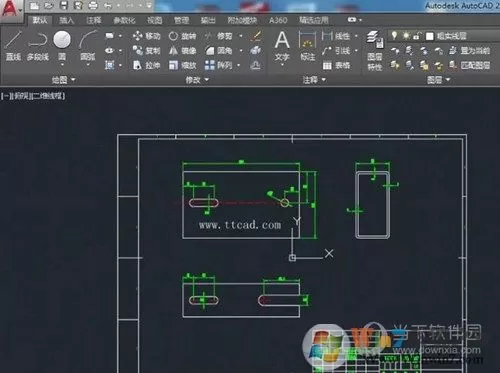
Task: Select the Text (文字) tool
Action: 282,46
